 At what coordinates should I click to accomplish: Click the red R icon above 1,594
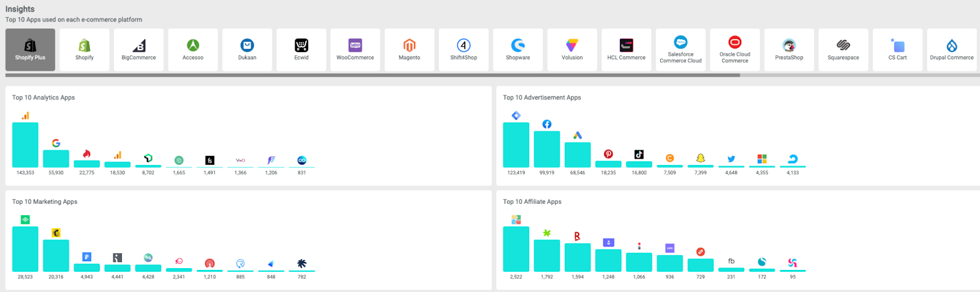577,236
